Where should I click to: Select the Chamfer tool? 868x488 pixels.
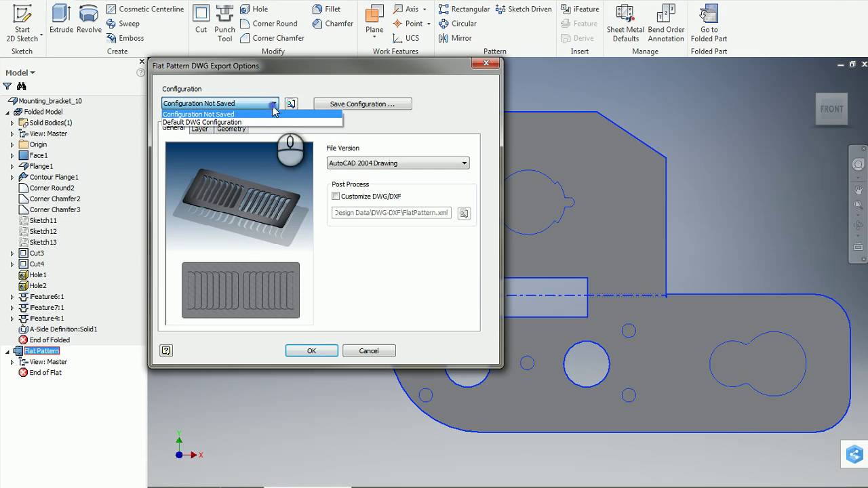click(x=332, y=24)
